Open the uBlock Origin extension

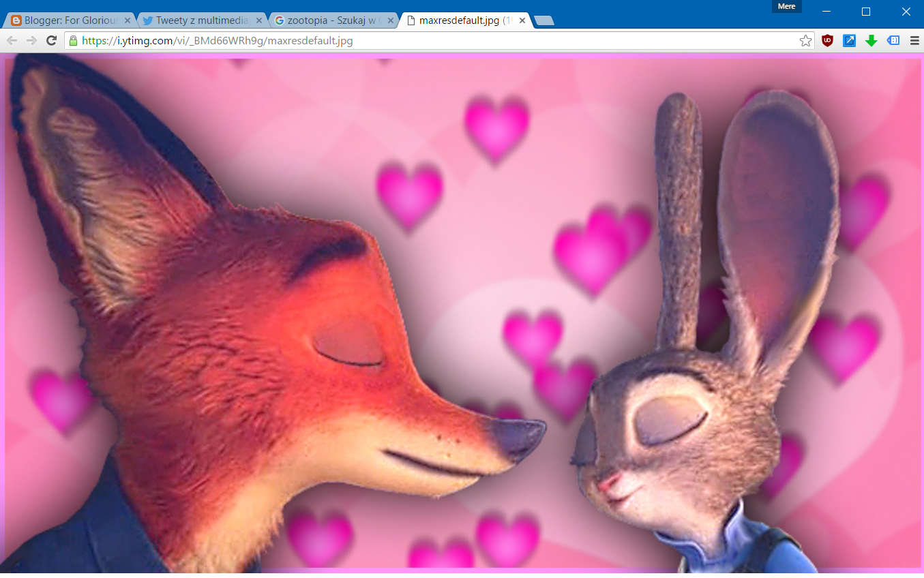tap(827, 41)
